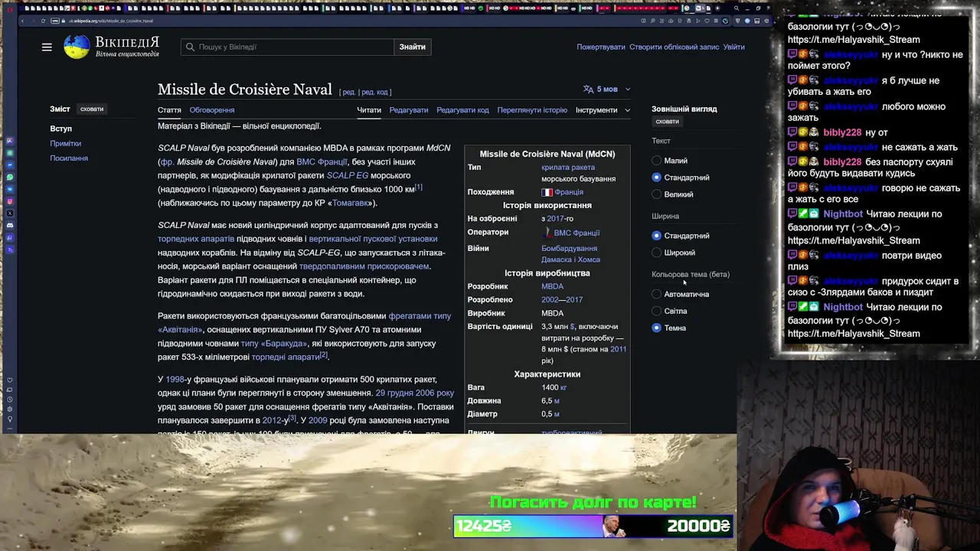Screen dimensions: 980x551
Task: Open 't.me/Halyavshik_Stream' link in bottom chat message
Action: (854, 334)
